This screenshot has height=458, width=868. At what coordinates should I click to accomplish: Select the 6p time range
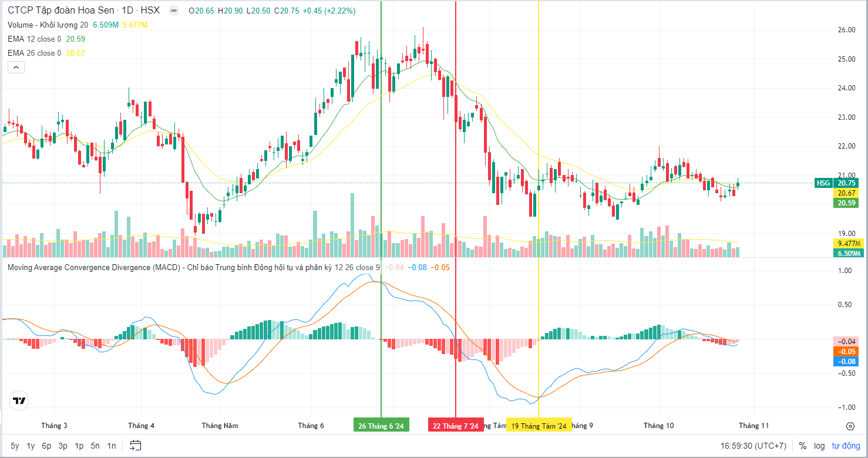tap(46, 446)
